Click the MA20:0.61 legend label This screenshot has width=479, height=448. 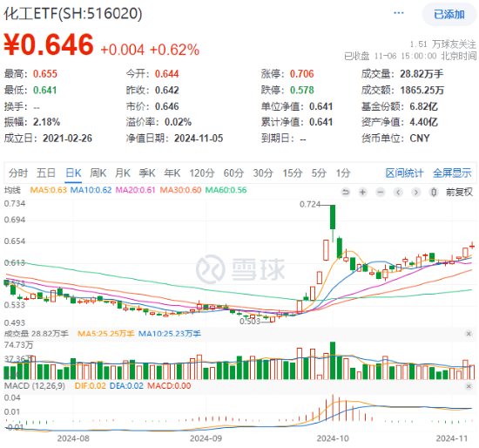click(x=135, y=190)
